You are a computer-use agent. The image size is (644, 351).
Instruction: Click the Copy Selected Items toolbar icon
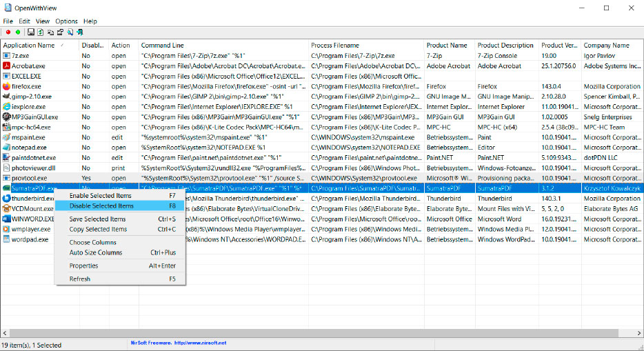point(50,32)
